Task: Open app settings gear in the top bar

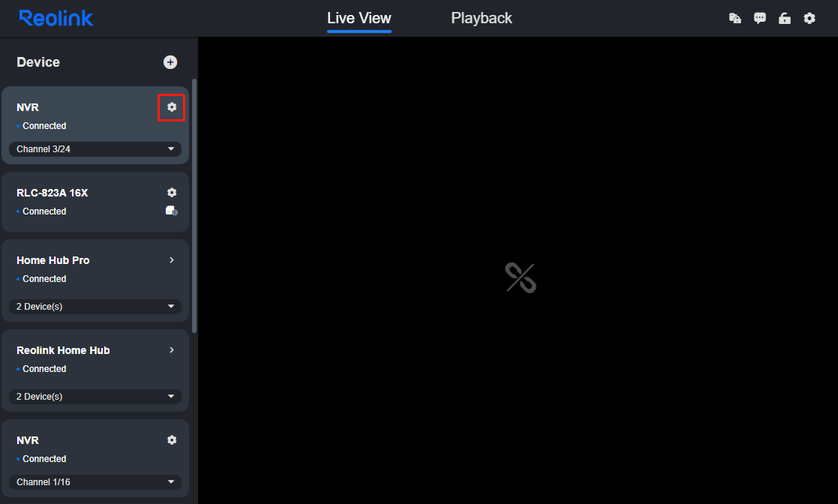Action: click(x=809, y=18)
